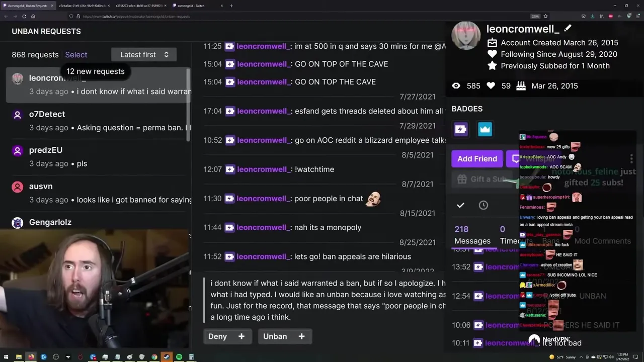
Task: Click leoncromwell_ profile avatar
Action: point(465,36)
